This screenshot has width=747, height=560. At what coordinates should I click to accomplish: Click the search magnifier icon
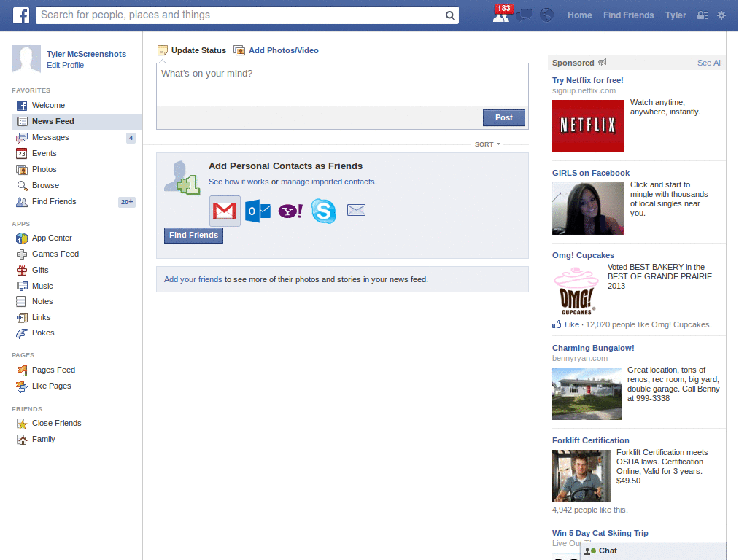[x=449, y=15]
